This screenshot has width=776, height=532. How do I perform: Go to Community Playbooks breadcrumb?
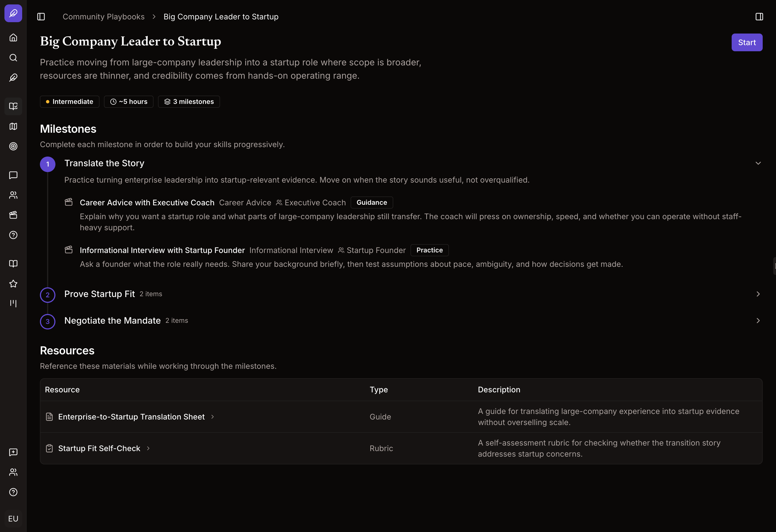tap(103, 17)
